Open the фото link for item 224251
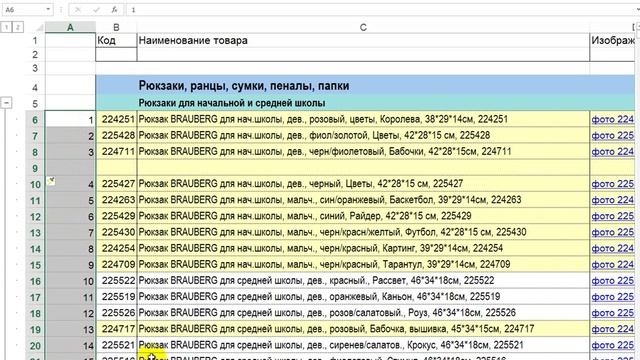Screen dimensions: 640x360 pos(613,119)
